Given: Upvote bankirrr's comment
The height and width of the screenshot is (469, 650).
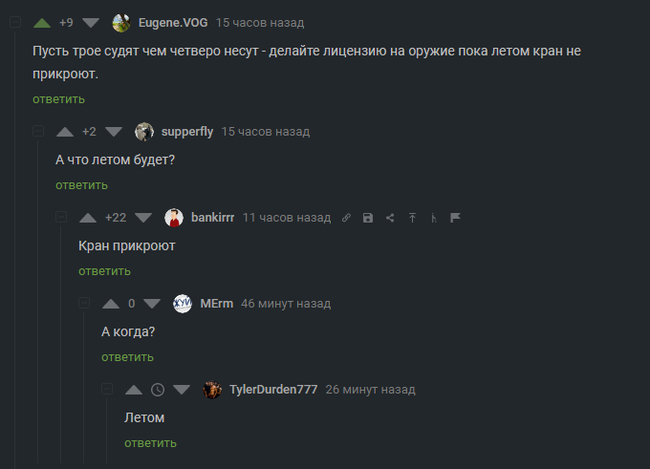Looking at the screenshot, I should (88, 218).
